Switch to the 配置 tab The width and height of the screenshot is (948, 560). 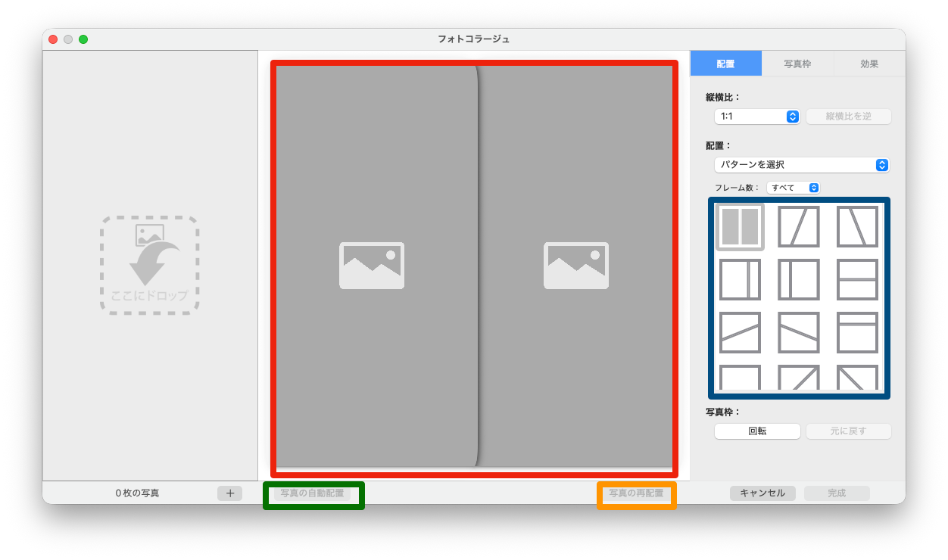pos(725,64)
